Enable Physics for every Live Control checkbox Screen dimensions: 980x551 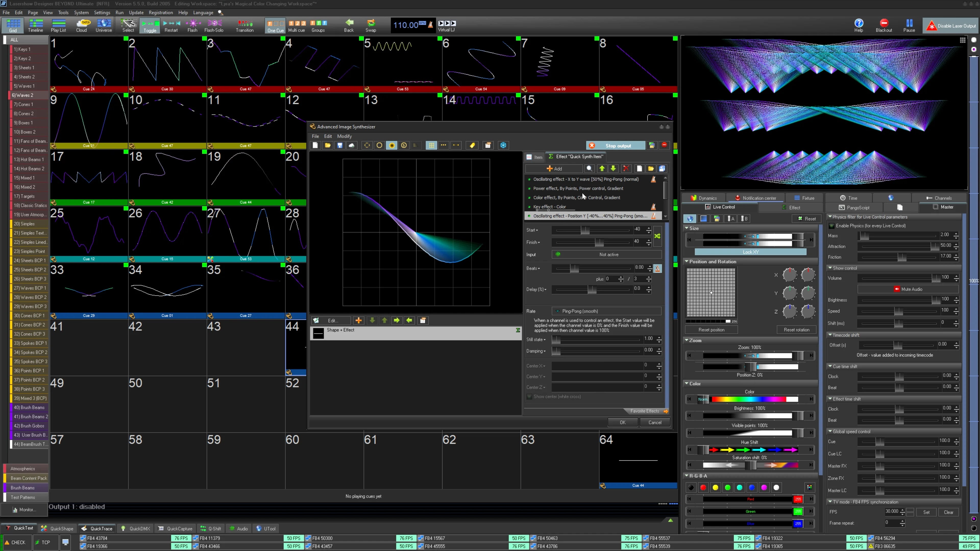pyautogui.click(x=832, y=226)
